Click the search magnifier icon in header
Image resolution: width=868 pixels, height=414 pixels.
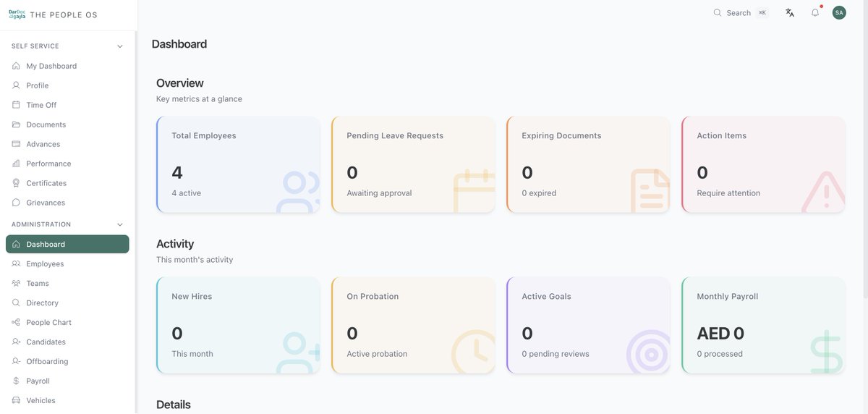[718, 13]
